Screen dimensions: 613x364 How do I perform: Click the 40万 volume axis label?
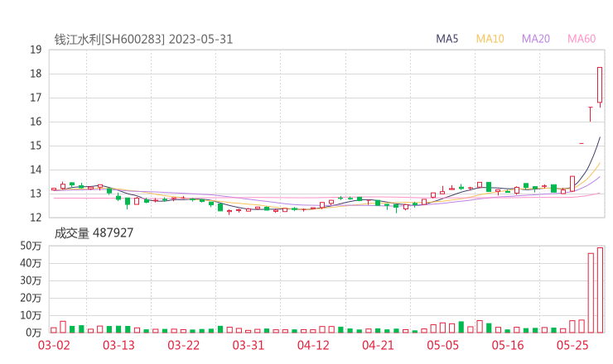click(31, 263)
